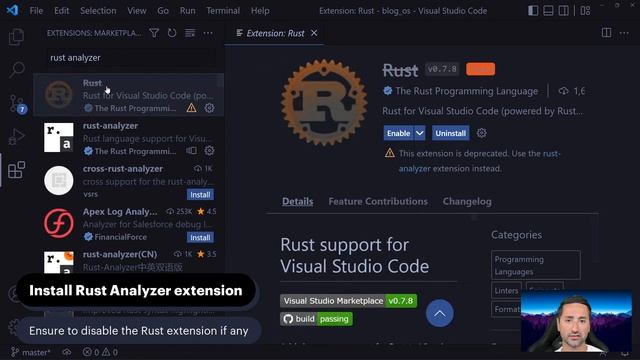640x360 pixels.
Task: Click the Linters category tag
Action: [506, 291]
